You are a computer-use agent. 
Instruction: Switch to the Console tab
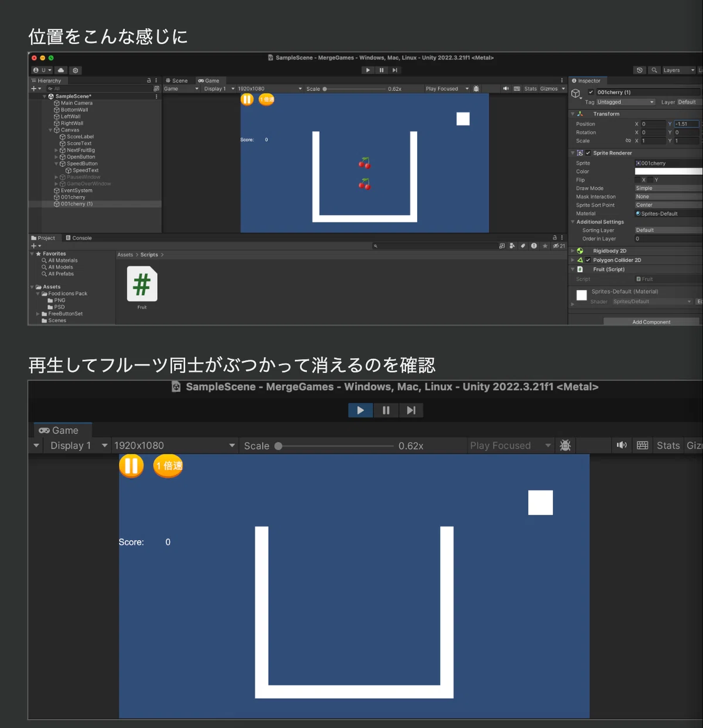pyautogui.click(x=79, y=238)
